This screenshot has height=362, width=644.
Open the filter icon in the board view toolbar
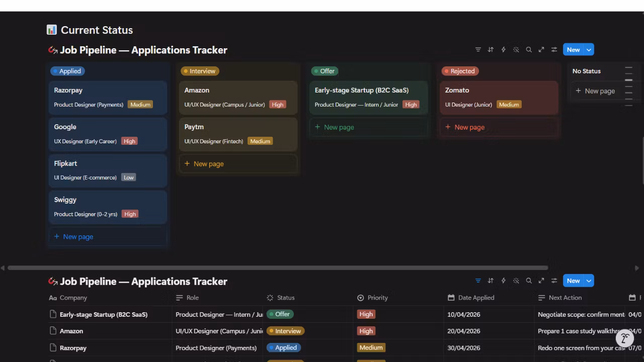point(478,50)
